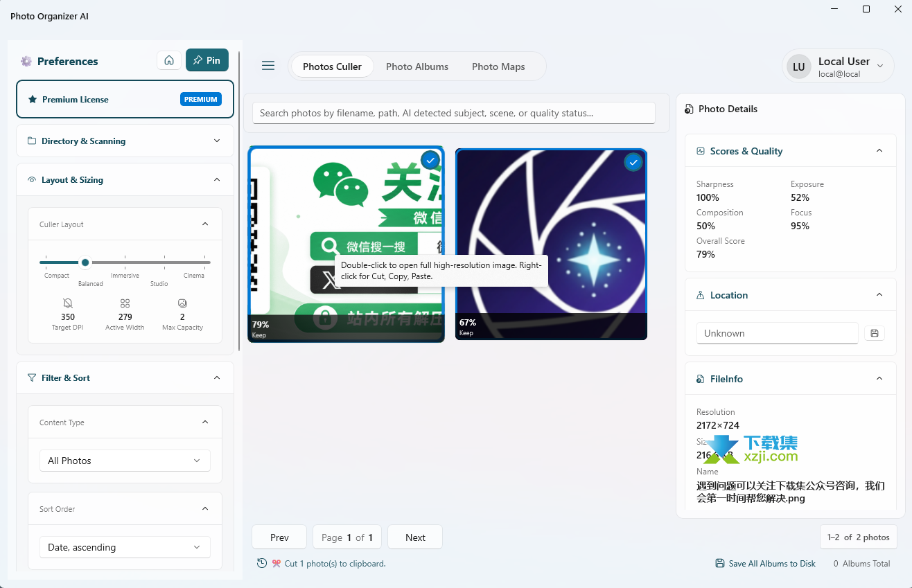Click the FileInfo section icon
The image size is (912, 588).
pos(701,379)
